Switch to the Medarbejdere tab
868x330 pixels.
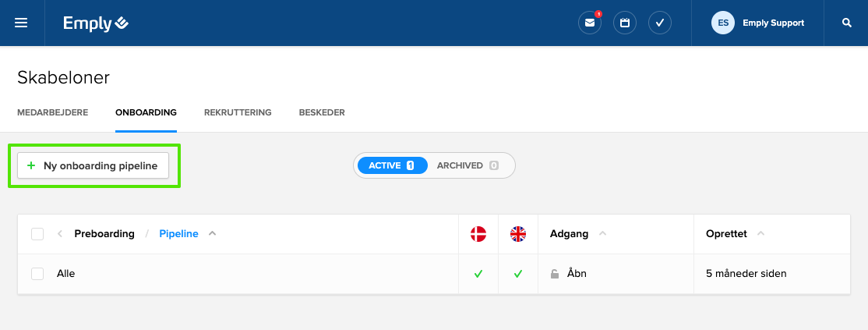pos(52,112)
